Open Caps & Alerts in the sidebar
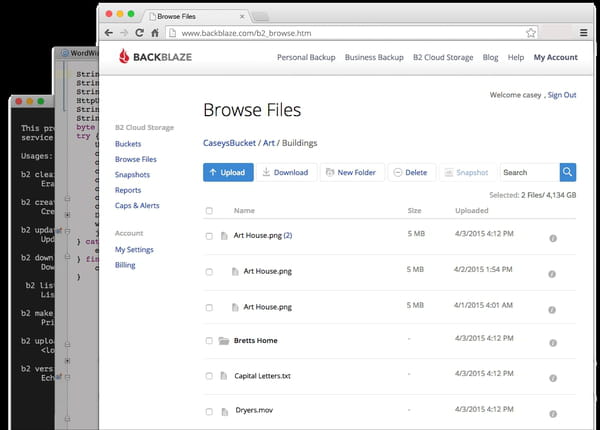 pyautogui.click(x=137, y=205)
